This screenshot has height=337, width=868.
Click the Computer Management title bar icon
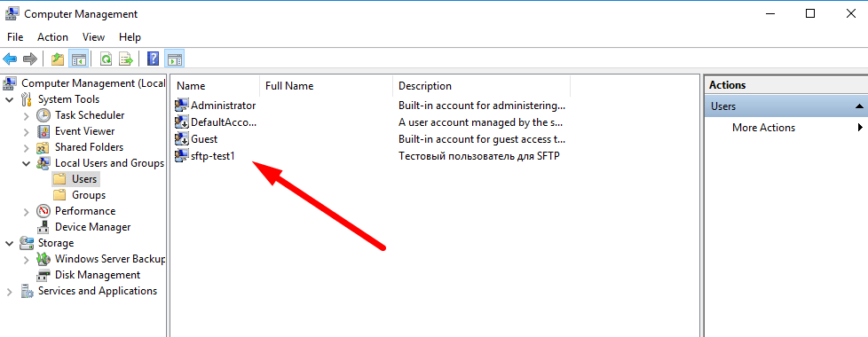(12, 14)
